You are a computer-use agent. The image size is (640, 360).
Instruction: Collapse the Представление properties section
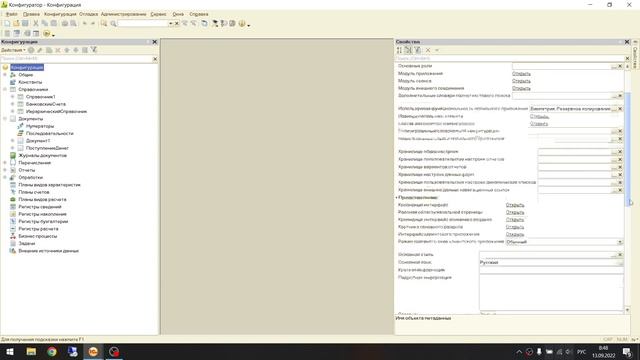pos(397,198)
